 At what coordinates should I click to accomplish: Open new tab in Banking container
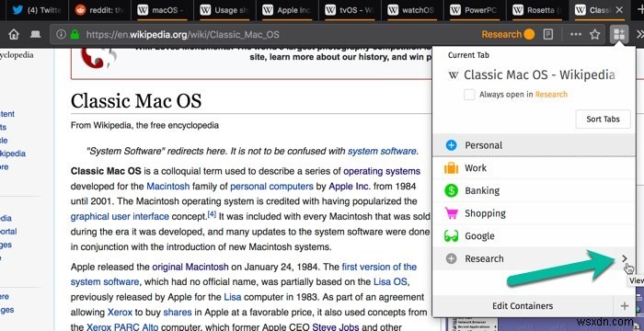[x=534, y=190]
